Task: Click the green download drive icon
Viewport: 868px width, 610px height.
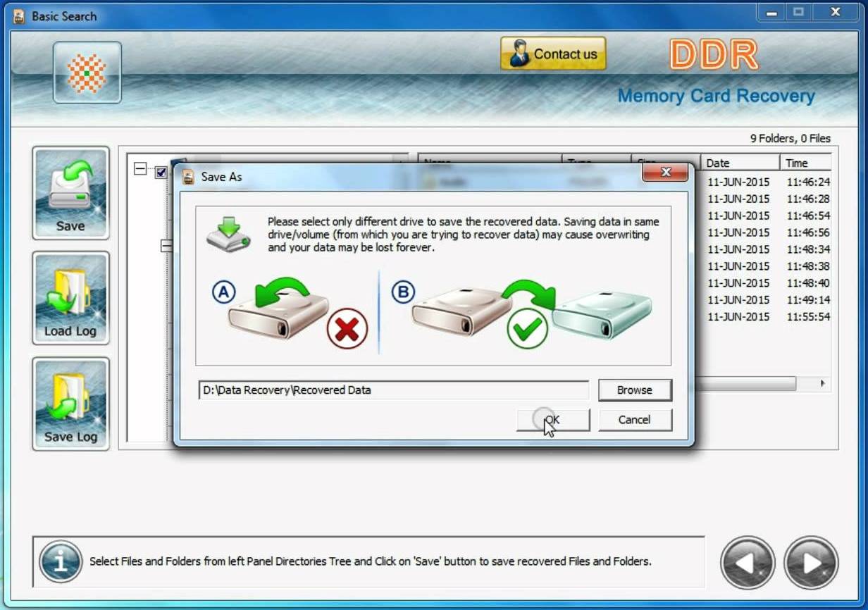Action: pyautogui.click(x=228, y=236)
